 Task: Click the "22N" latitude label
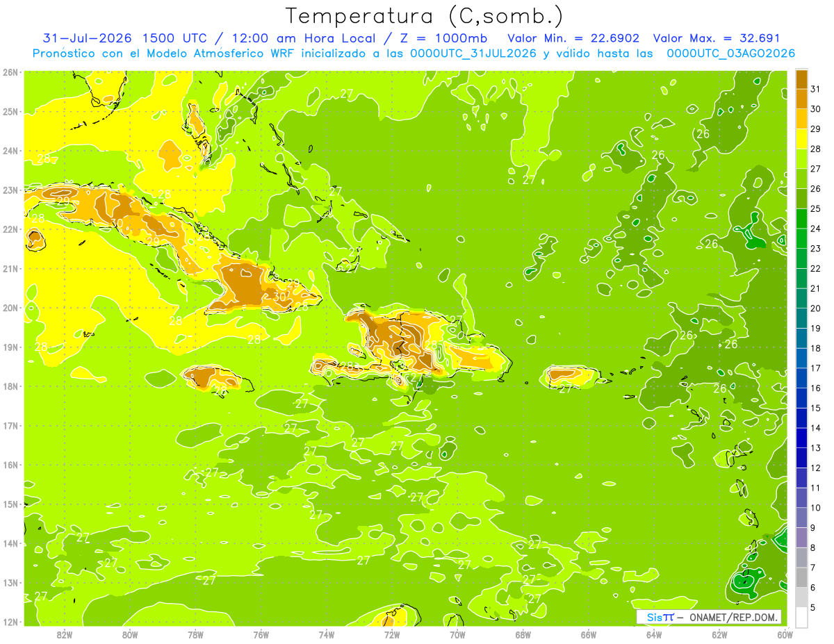pyautogui.click(x=10, y=229)
